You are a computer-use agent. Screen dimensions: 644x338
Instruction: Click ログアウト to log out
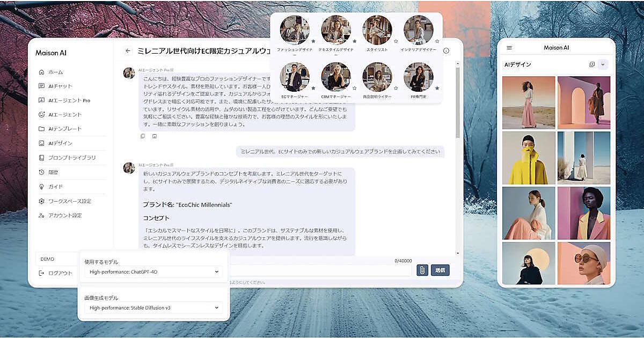(60, 273)
